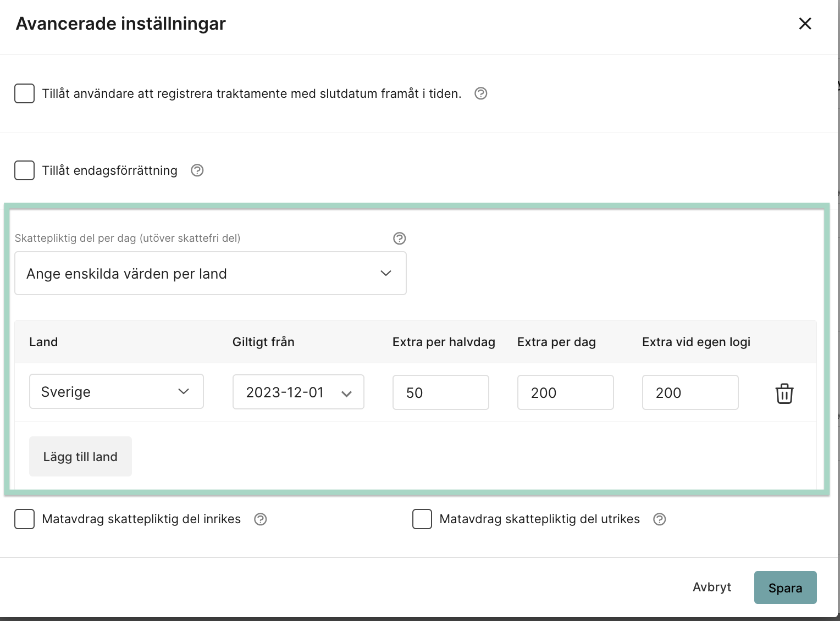This screenshot has height=621, width=840.
Task: Click the Lägg till land button
Action: (80, 456)
